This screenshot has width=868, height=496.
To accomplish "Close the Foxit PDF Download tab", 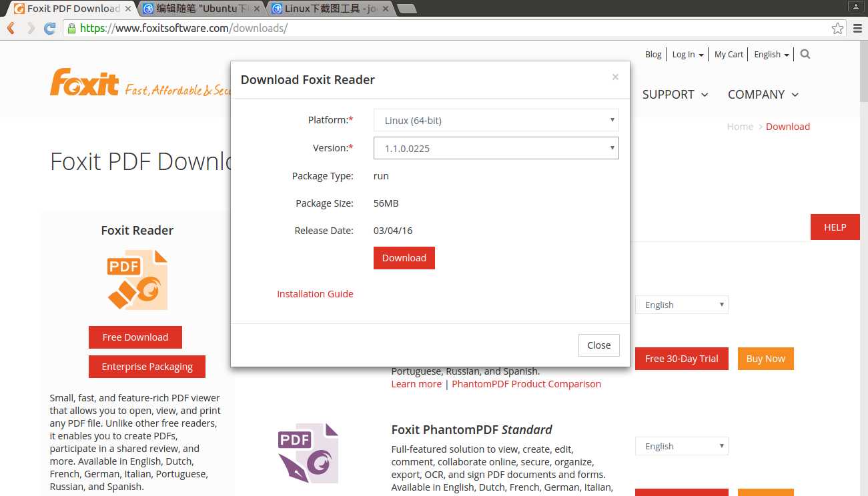I will (x=128, y=9).
